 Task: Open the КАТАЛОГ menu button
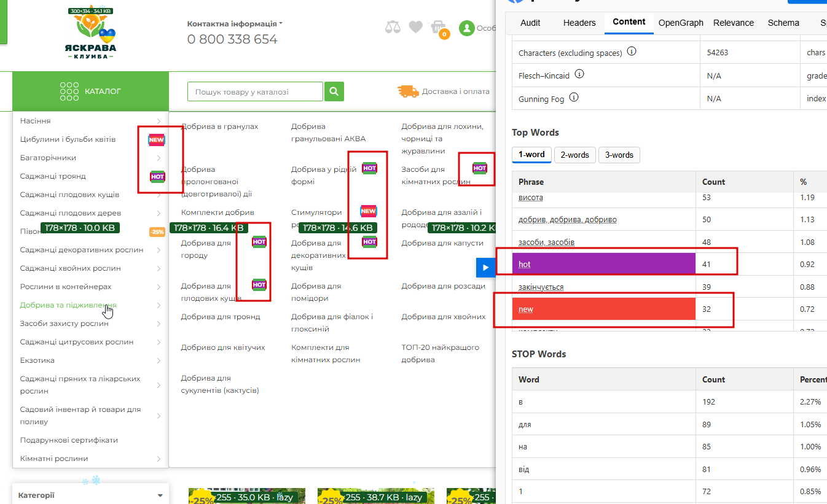[x=90, y=91]
